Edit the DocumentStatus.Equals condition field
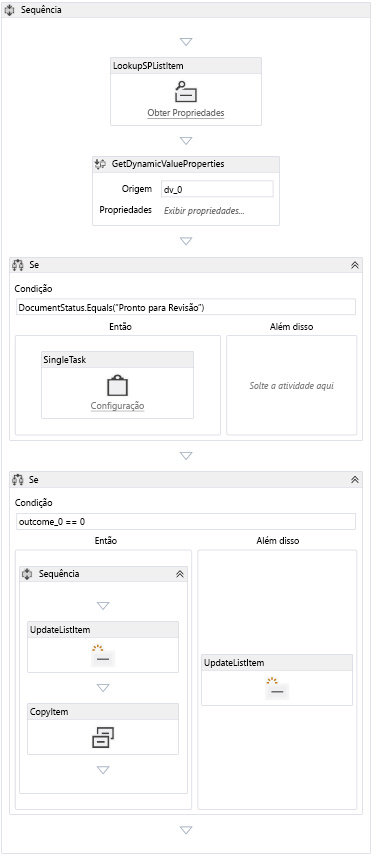This screenshot has width=376, height=857. tap(186, 307)
